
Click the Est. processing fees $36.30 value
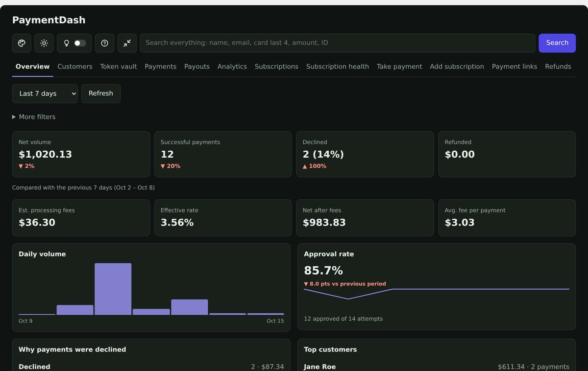coord(37,223)
